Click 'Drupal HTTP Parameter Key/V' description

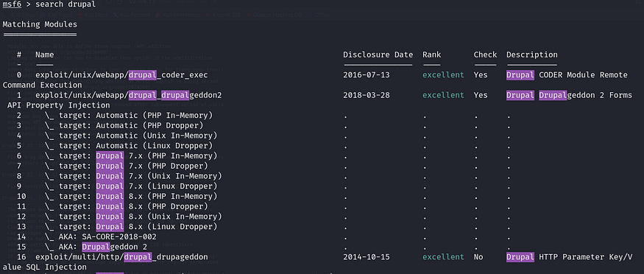coord(569,257)
